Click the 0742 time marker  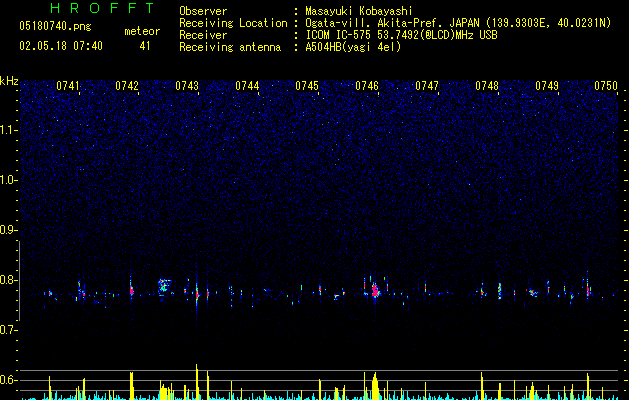coord(127,86)
